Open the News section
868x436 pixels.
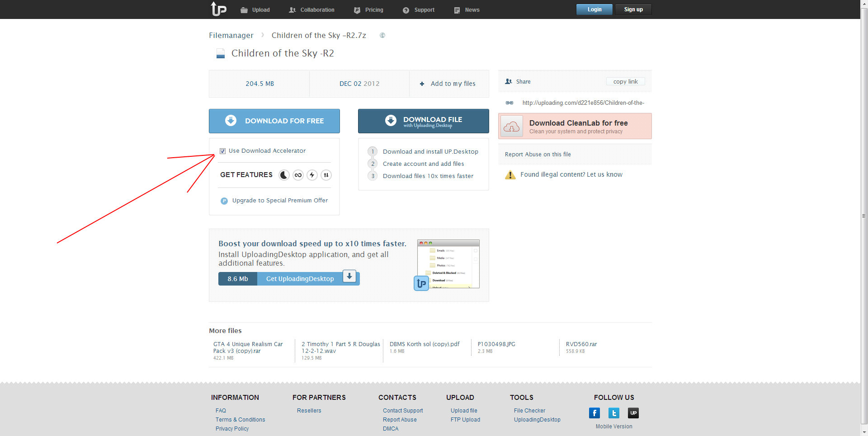467,10
